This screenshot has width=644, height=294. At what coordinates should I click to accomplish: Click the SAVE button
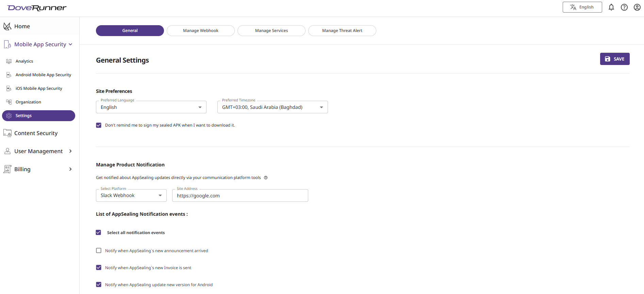[614, 59]
